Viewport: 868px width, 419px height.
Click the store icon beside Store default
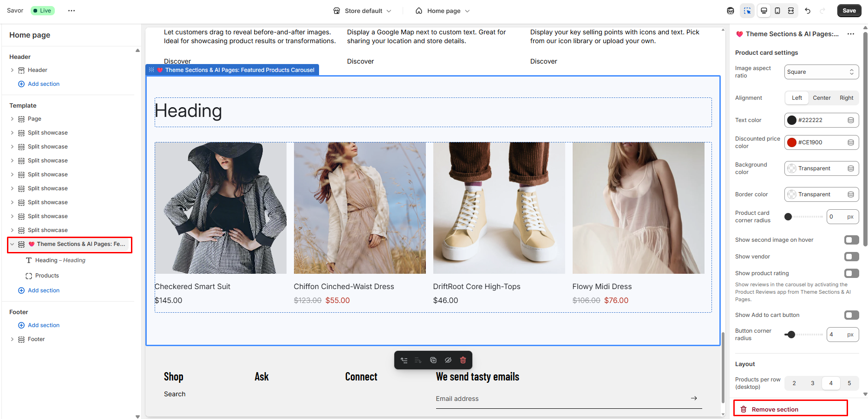[x=337, y=11]
